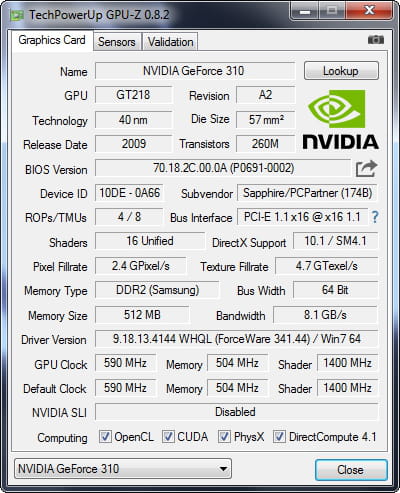Click the Close button at bottom
The width and height of the screenshot is (400, 493).
(351, 470)
